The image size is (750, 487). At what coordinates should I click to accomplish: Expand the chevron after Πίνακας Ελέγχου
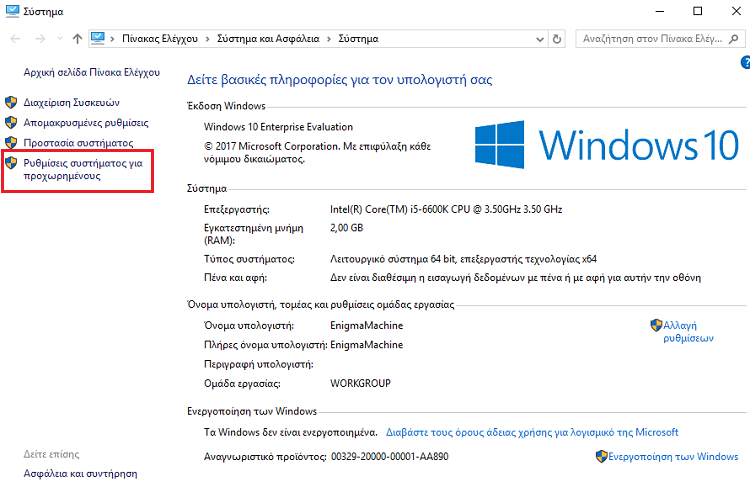pos(208,39)
